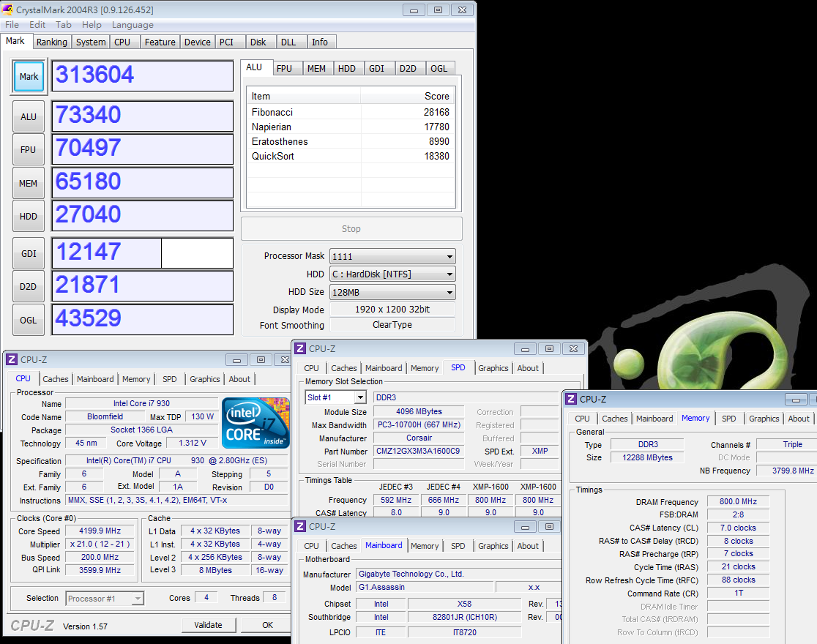This screenshot has height=644, width=817.
Task: Switch to the Ranking tab
Action: (x=52, y=42)
